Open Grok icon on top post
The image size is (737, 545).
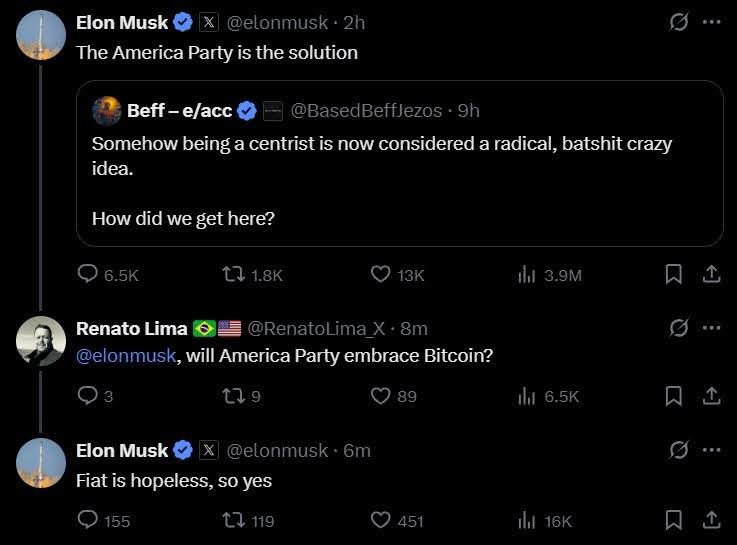[x=679, y=22]
